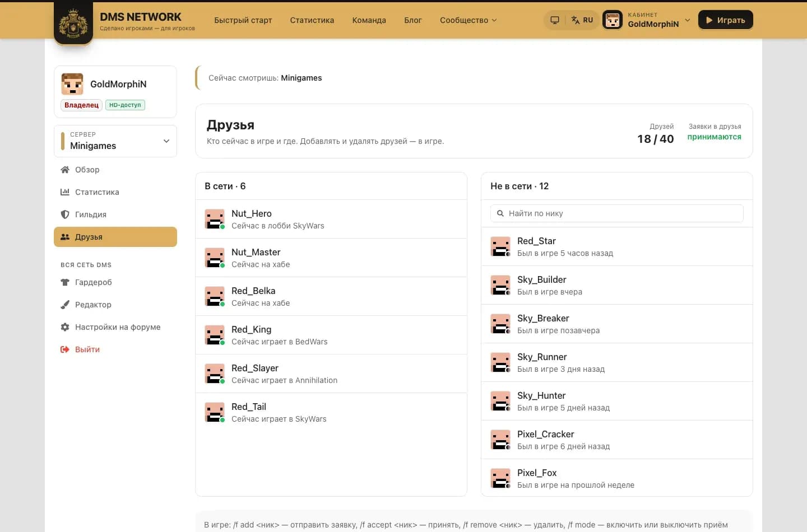Select offline friend Sky_Builder
The image size is (807, 532).
click(x=616, y=285)
